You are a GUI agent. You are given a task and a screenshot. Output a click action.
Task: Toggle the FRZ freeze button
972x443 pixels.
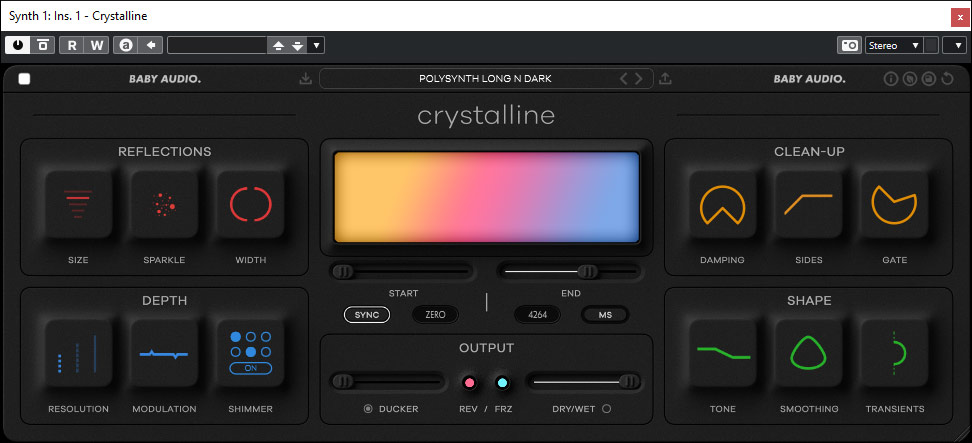502,382
